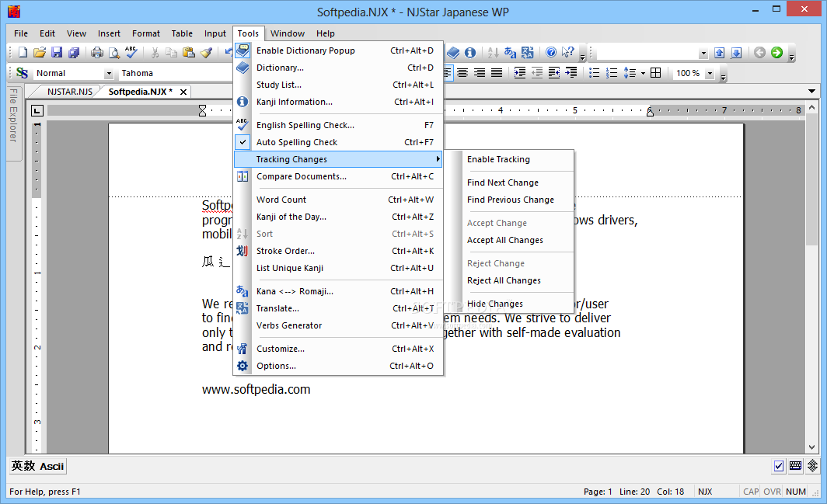Close the Softpedia.NJX tab
The width and height of the screenshot is (827, 504).
183,92
